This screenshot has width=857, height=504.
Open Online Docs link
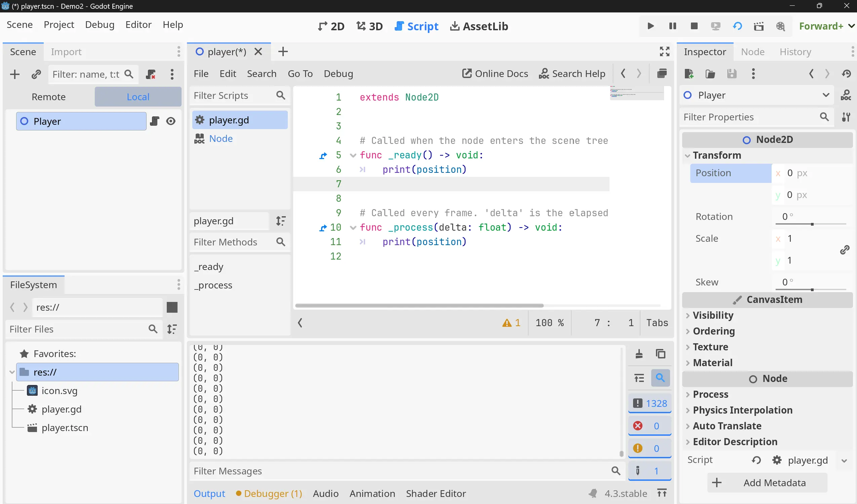click(495, 73)
